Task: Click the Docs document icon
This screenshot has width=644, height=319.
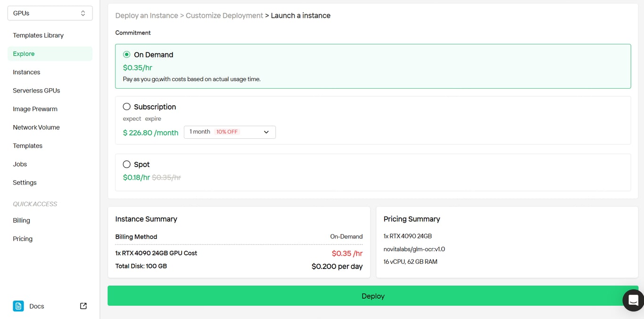Action: click(18, 306)
